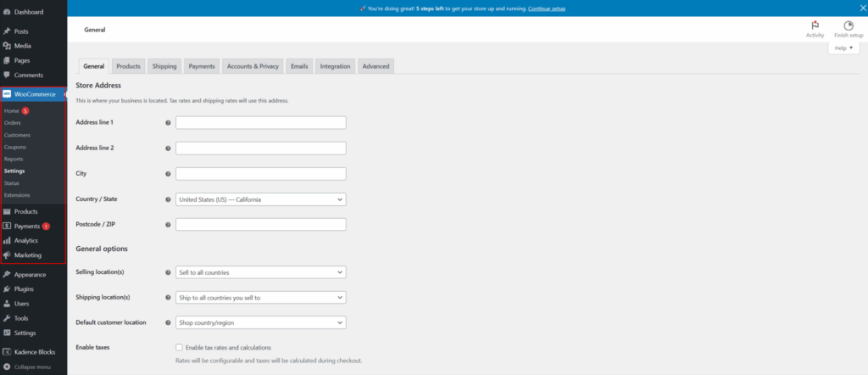Image resolution: width=868 pixels, height=375 pixels.
Task: Dismiss the setup notice banner
Action: (857, 8)
